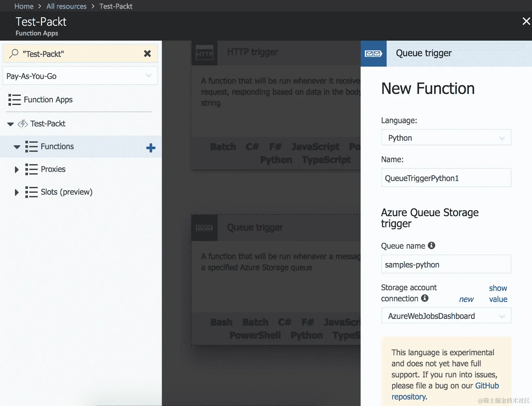Open the Pay-As-You-Go subscription dropdown
This screenshot has width=532, height=406.
pyautogui.click(x=80, y=76)
